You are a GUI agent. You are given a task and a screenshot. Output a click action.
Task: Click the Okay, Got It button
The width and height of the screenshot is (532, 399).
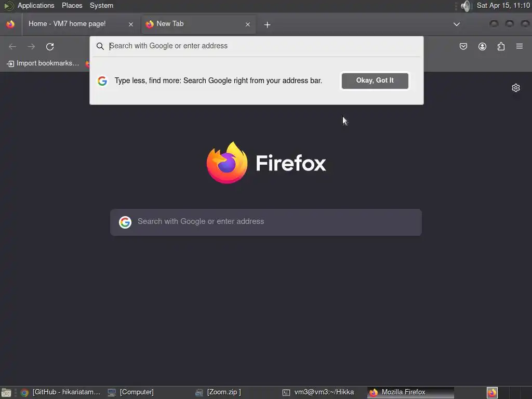(375, 81)
